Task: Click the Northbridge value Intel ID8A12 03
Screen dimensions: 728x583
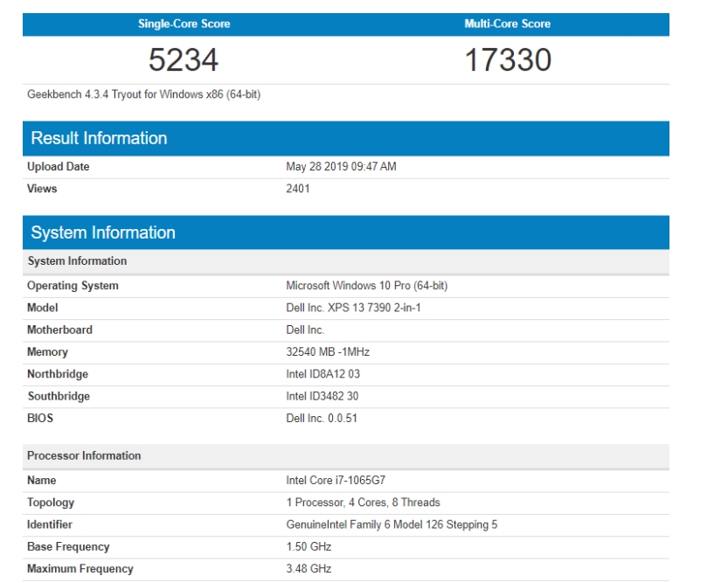Action: [x=322, y=374]
